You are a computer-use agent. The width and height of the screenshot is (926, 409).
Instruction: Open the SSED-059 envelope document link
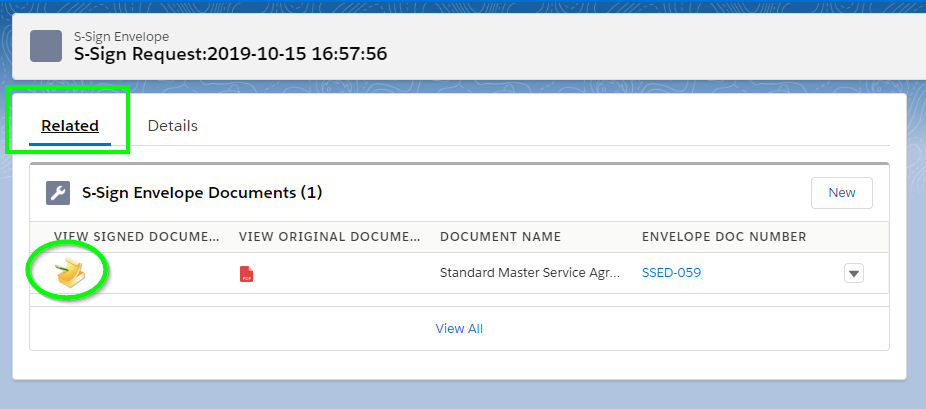[x=671, y=273]
